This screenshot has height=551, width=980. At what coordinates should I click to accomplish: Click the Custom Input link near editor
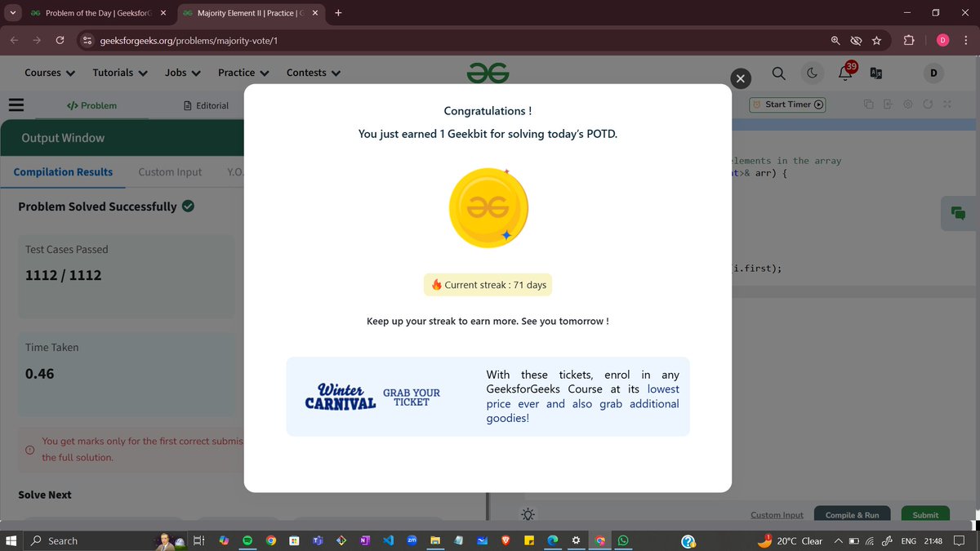(x=777, y=515)
